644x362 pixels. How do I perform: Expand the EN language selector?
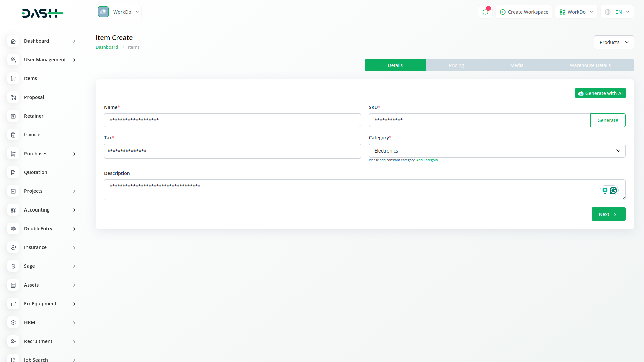pyautogui.click(x=617, y=12)
